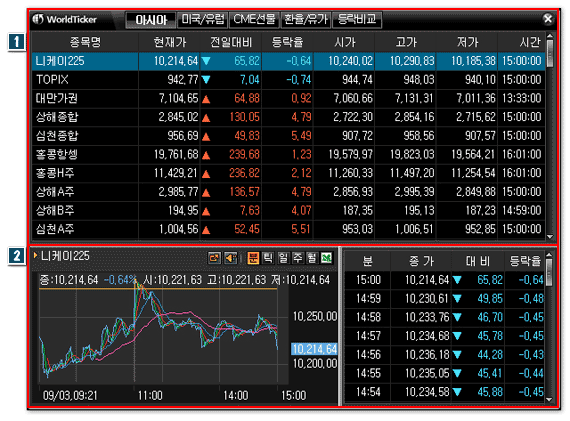The image size is (570, 421).
Task: Click the 대비 column header
Action: tap(478, 261)
